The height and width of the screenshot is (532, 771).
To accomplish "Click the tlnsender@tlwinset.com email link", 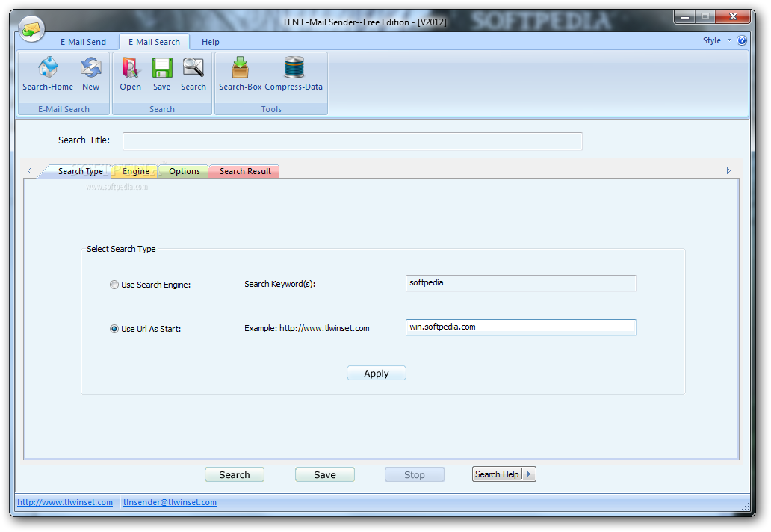I will pyautogui.click(x=170, y=502).
